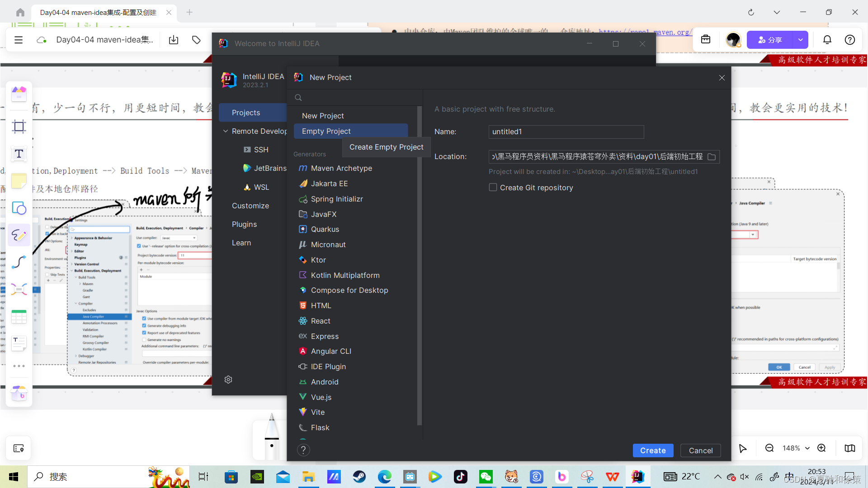
Task: Enable Create Git repository checkbox
Action: click(x=493, y=187)
